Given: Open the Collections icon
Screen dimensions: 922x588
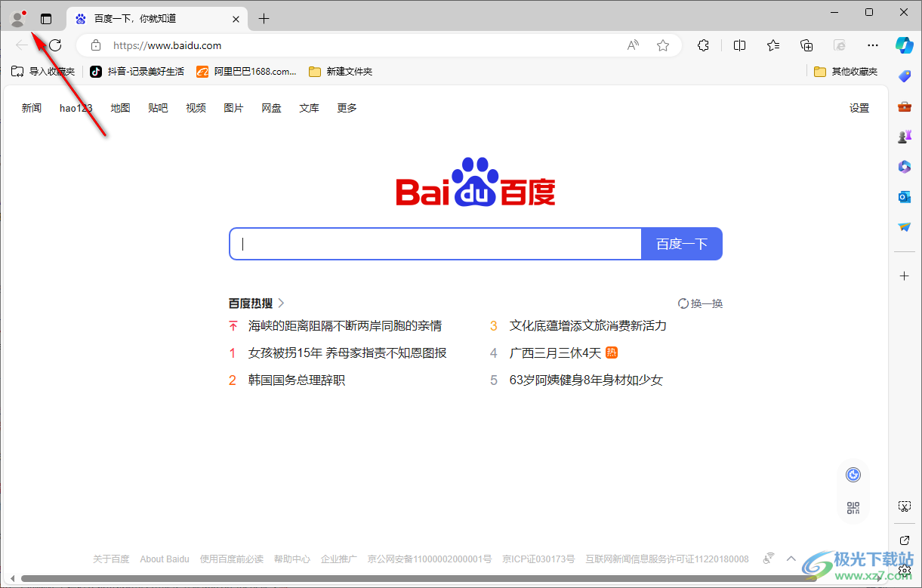Looking at the screenshot, I should pyautogui.click(x=806, y=45).
